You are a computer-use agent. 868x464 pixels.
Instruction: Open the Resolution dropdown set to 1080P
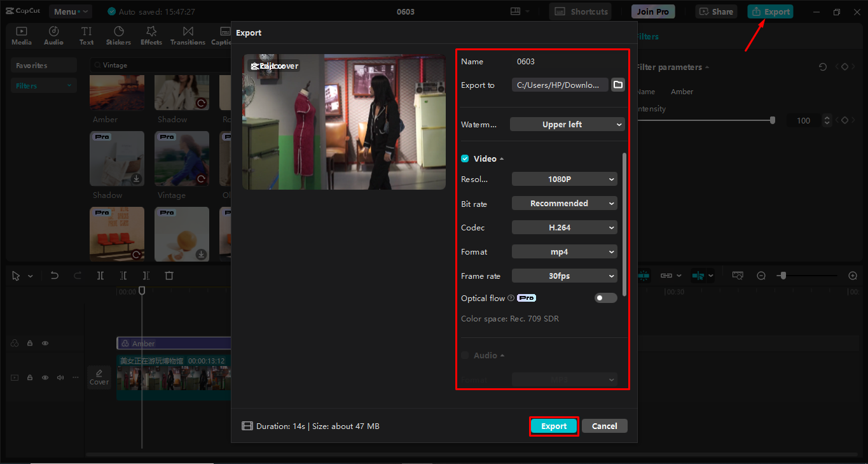click(564, 179)
